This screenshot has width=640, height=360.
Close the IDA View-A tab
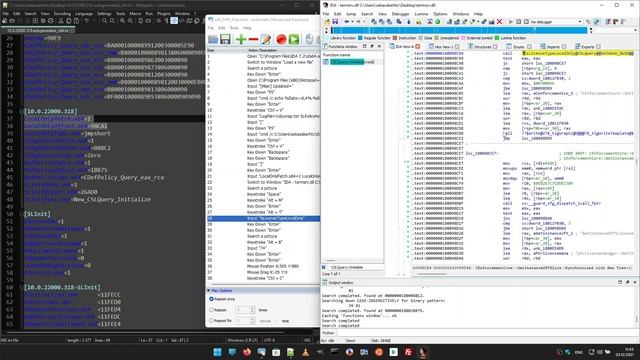[x=418, y=47]
